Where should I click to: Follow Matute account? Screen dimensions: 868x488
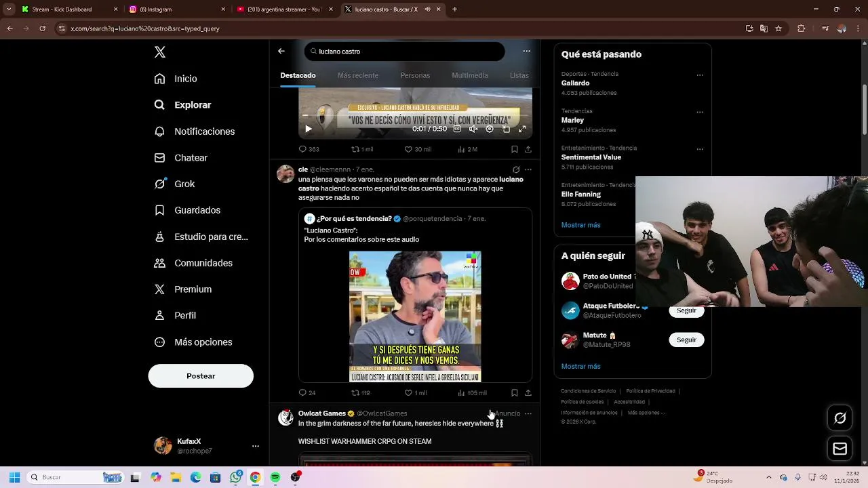(x=686, y=340)
